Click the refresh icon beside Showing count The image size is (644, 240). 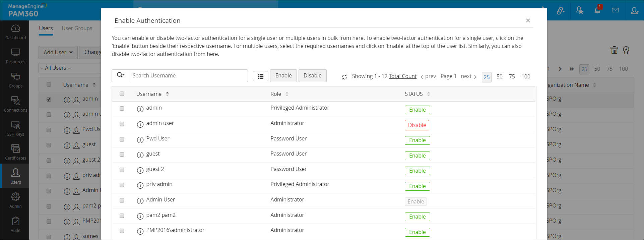pyautogui.click(x=344, y=77)
